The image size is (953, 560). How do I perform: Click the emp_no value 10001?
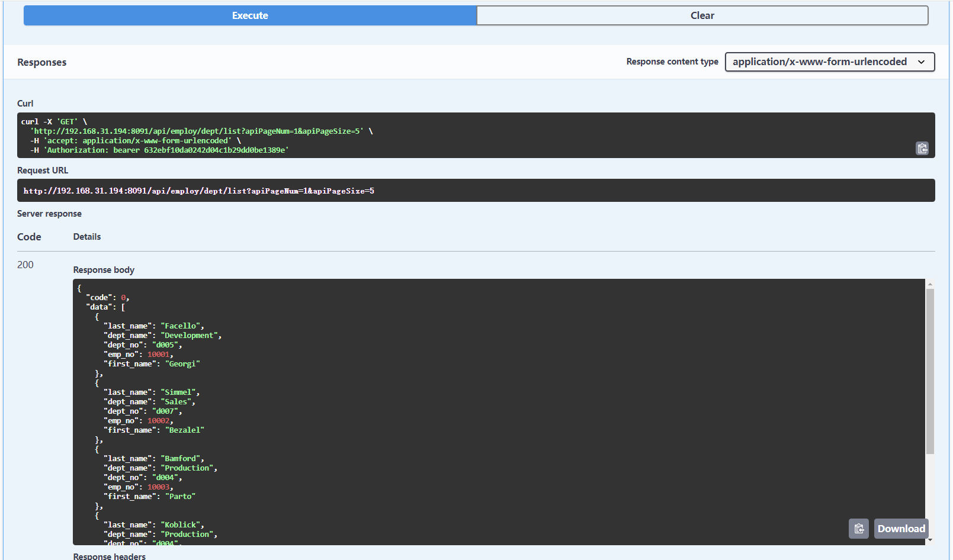tap(158, 354)
